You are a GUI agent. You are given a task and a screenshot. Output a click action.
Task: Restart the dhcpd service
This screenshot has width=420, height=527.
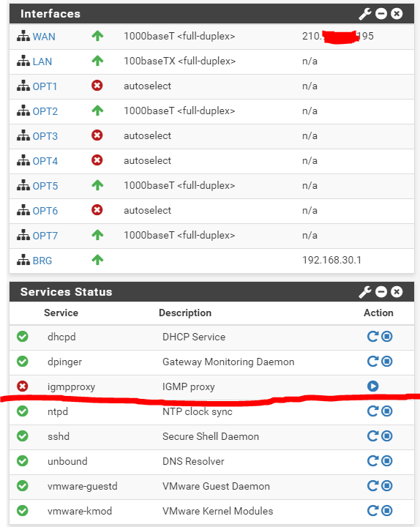point(372,337)
